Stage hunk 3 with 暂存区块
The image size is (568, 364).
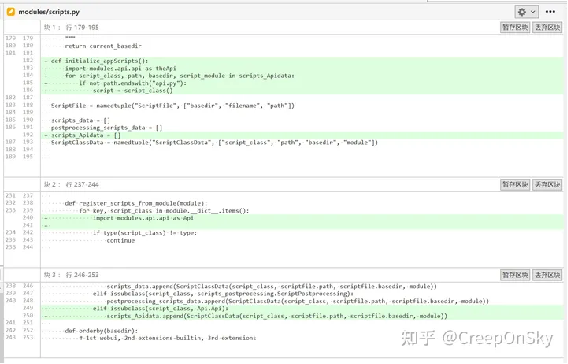515,275
